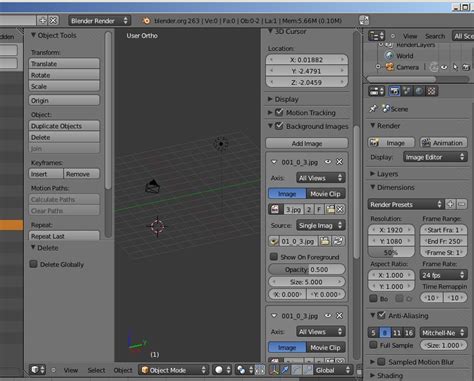Open the Global orientation dropdown
The height and width of the screenshot is (381, 474).
[x=333, y=370]
